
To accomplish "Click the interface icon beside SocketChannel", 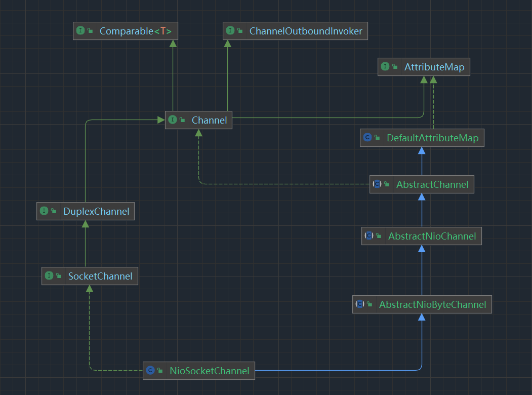I will [49, 276].
